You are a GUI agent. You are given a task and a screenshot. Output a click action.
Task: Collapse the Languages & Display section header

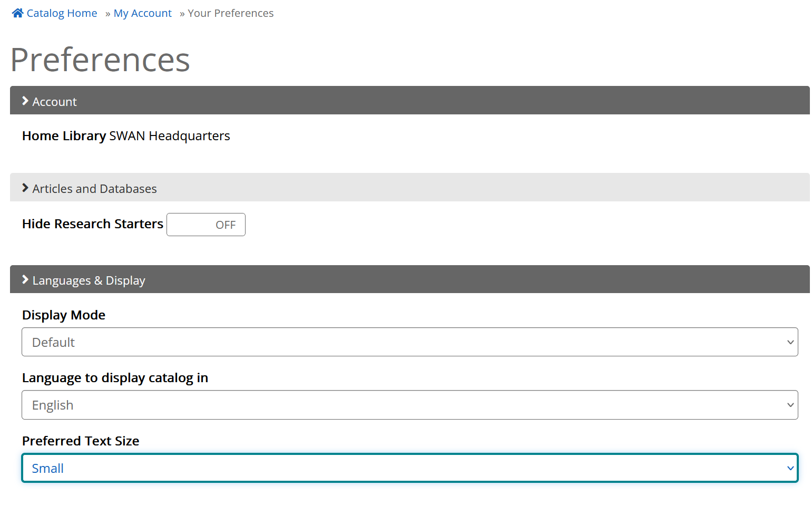409,279
